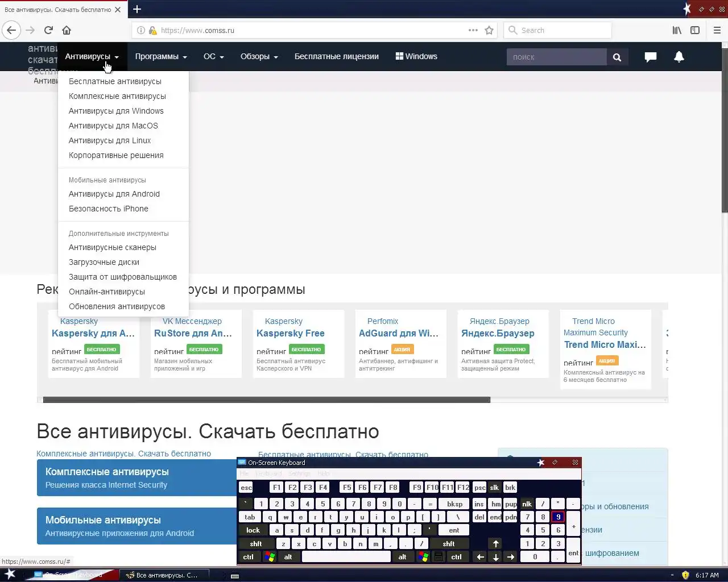728x582 pixels.
Task: Open the Kaspersky Free product link
Action: pos(291,333)
